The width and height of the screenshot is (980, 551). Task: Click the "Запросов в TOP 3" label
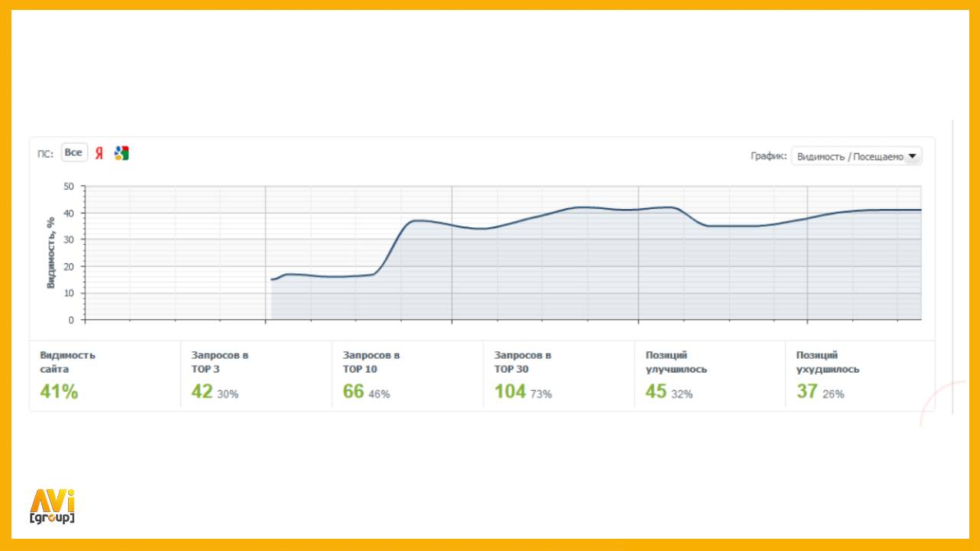click(220, 362)
